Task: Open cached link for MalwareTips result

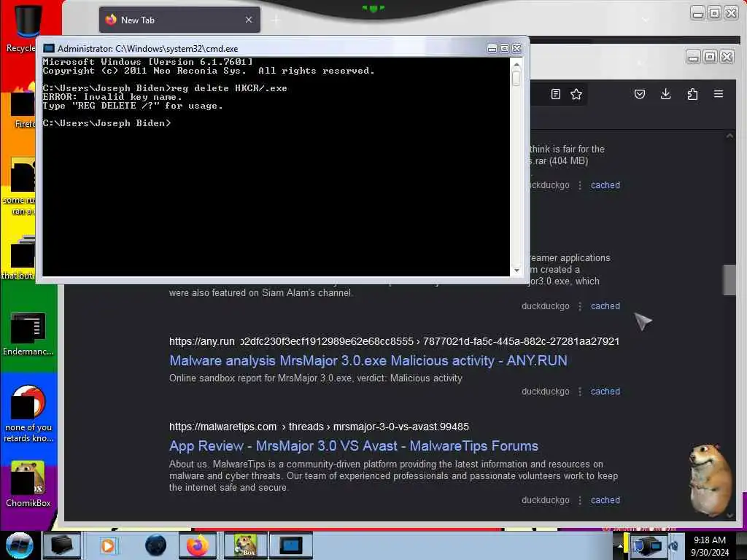Action: coord(605,500)
